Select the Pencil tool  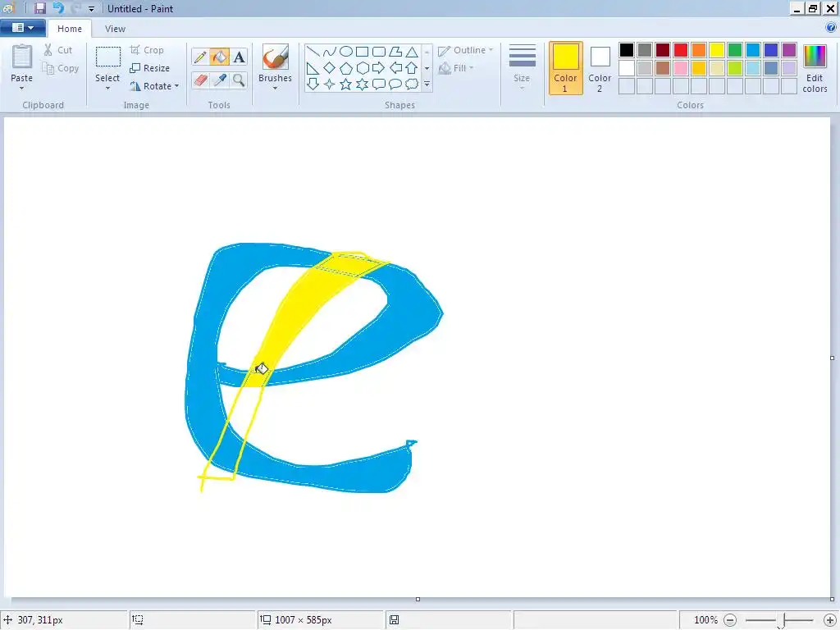point(200,57)
